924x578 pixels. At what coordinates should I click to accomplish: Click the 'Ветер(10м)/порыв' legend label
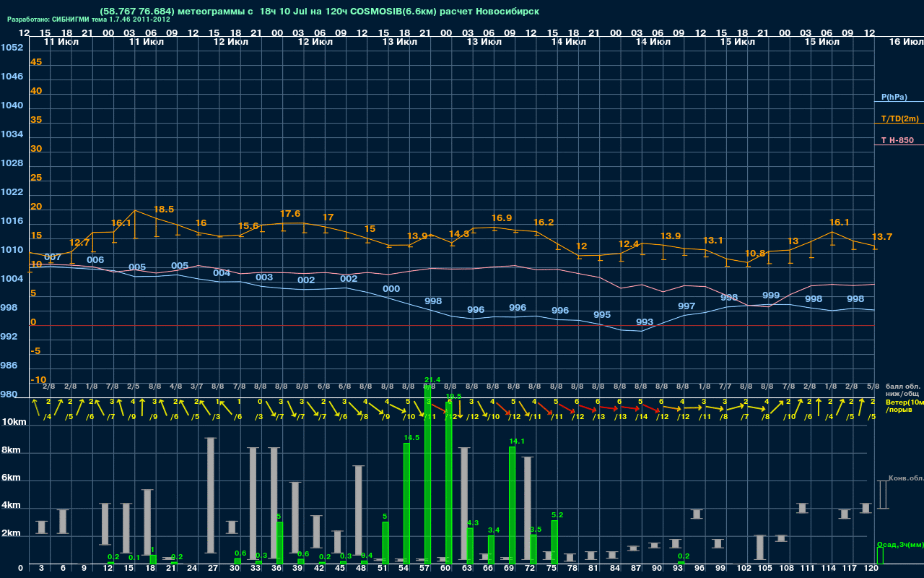(905, 405)
